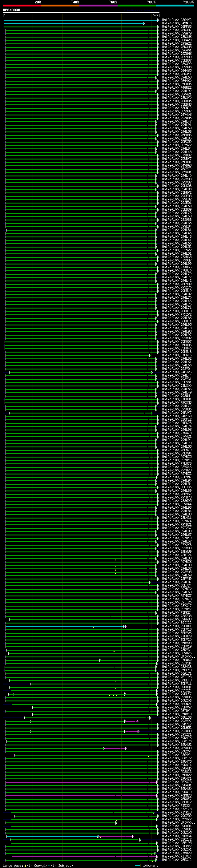Click label UniRef100_B6SN21

[x=177, y=704]
